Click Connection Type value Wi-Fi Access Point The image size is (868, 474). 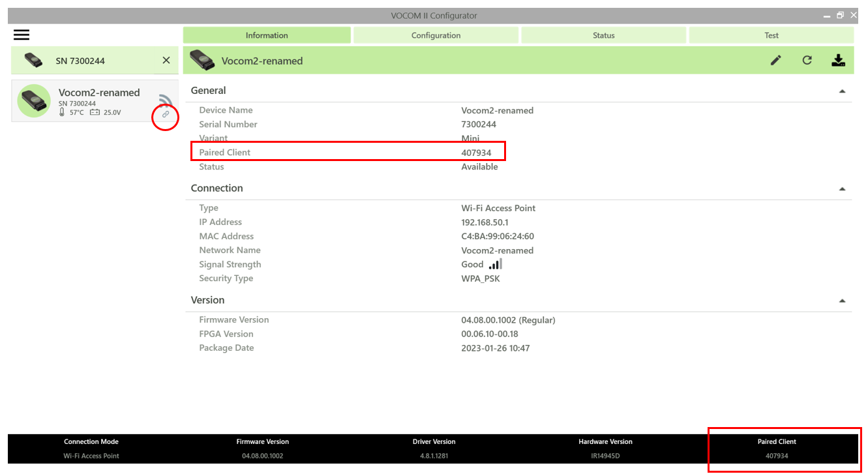[x=498, y=208]
